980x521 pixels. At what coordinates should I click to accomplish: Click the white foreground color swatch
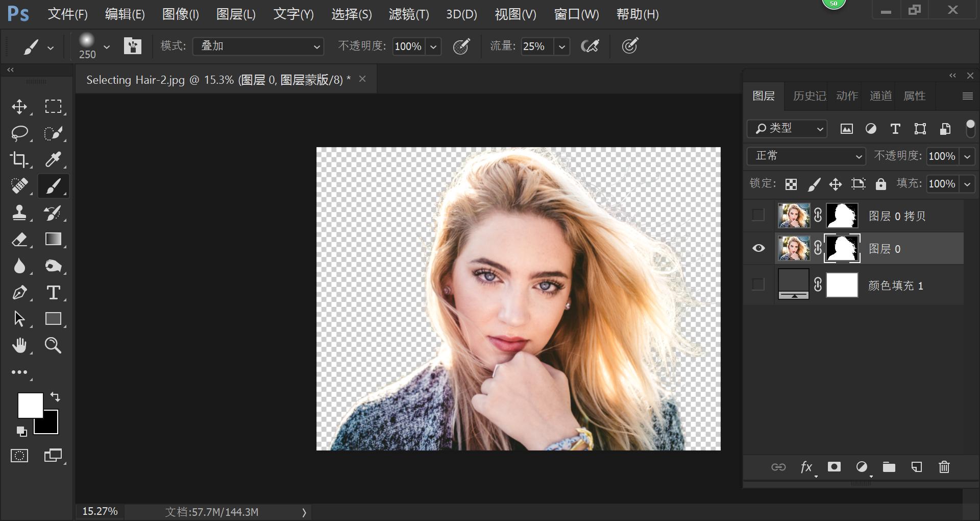tap(31, 406)
